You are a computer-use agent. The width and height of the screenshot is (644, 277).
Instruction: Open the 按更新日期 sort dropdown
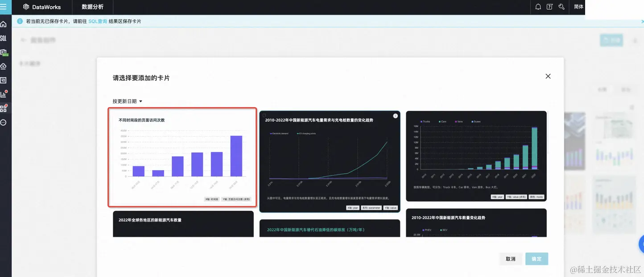pos(128,101)
